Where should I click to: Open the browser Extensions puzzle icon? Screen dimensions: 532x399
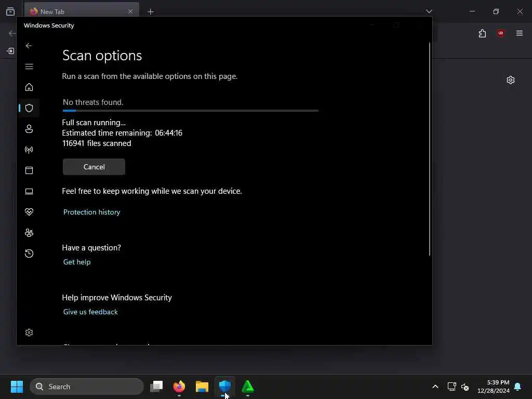tap(482, 33)
